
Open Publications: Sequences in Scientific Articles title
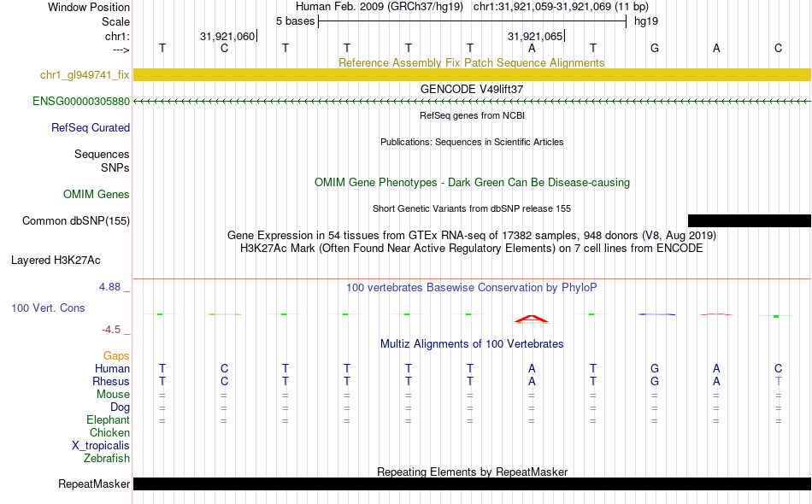472,142
